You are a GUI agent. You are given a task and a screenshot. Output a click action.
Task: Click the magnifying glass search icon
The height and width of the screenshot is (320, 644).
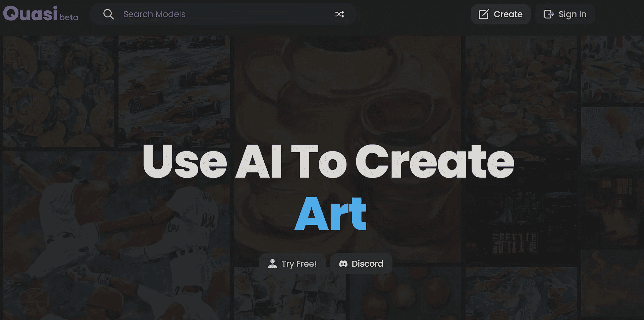(x=108, y=14)
